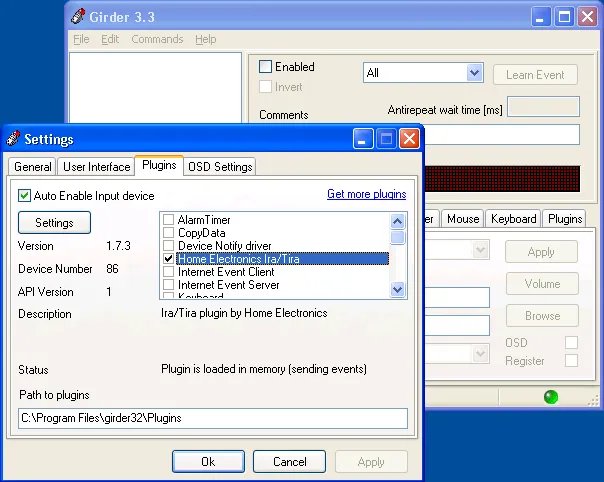Click Cancel in the Settings dialog
Image resolution: width=604 pixels, height=482 pixels.
tap(289, 462)
